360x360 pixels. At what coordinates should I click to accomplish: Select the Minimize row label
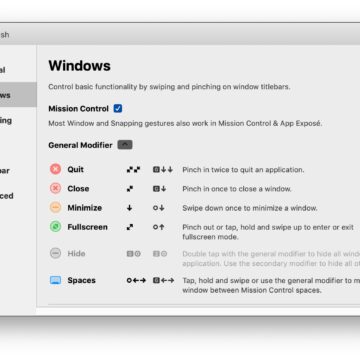[85, 208]
